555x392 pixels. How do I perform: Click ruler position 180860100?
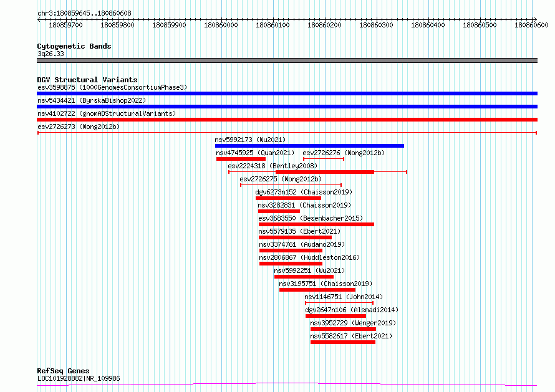273,25
